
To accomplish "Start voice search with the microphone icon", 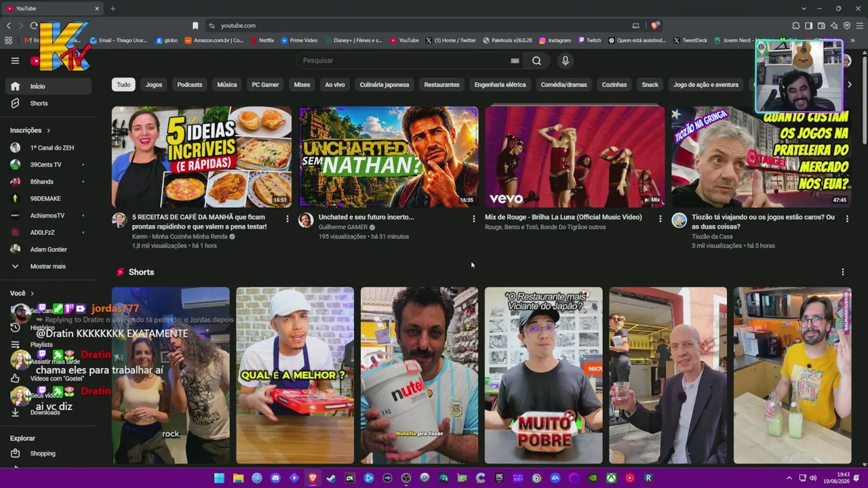I will point(565,60).
